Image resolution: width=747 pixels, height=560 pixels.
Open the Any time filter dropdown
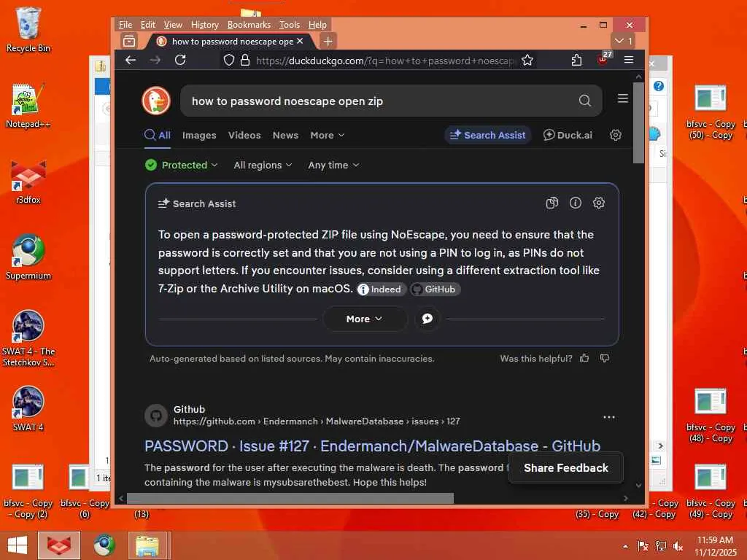(x=333, y=166)
